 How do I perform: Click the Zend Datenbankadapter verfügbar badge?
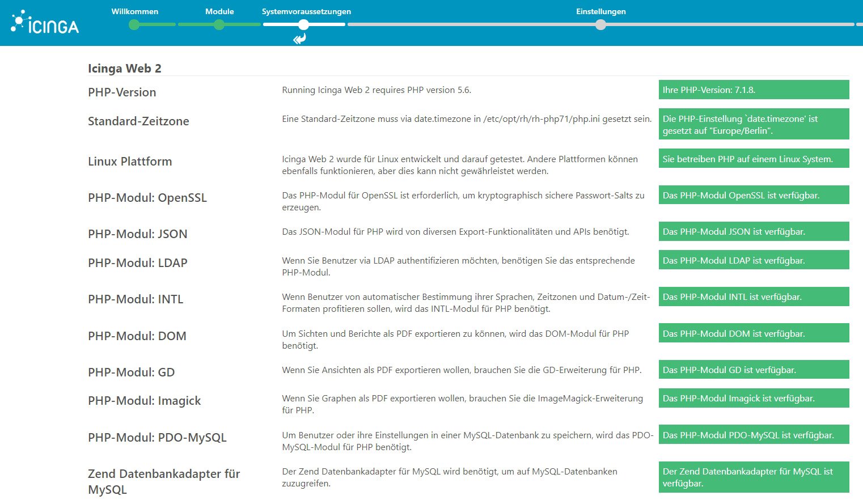pos(753,477)
